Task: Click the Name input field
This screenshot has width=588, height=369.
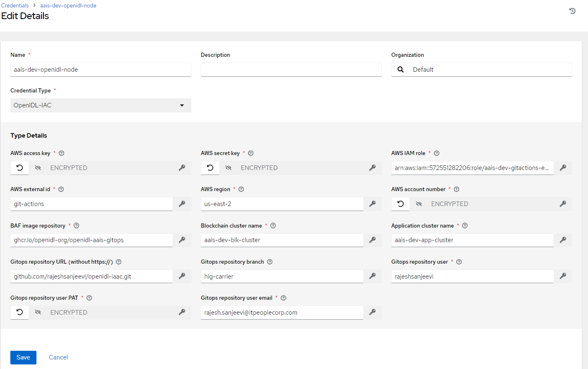Action: [101, 70]
